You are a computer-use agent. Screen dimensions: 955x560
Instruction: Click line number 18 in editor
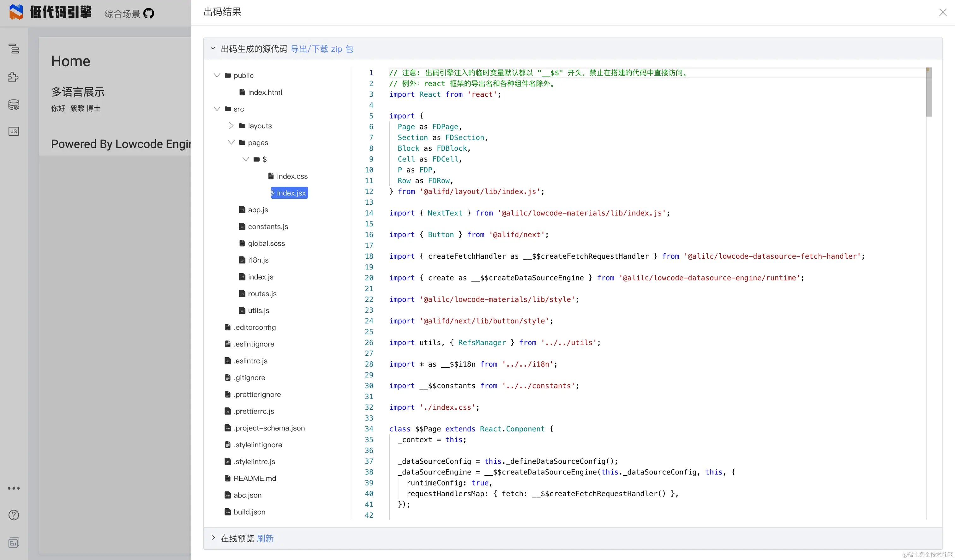pos(369,256)
